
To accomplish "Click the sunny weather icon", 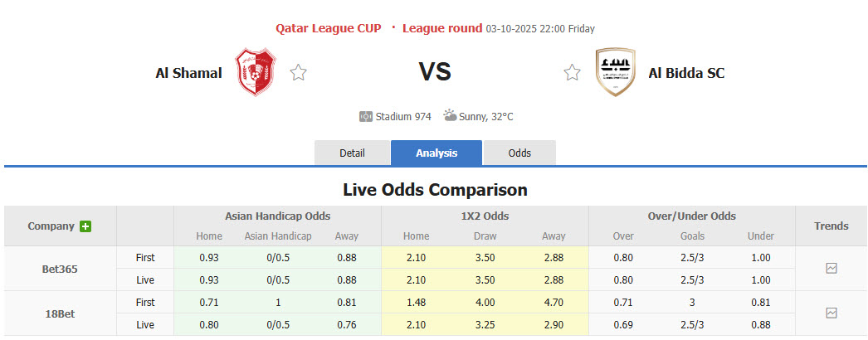I will pyautogui.click(x=450, y=116).
